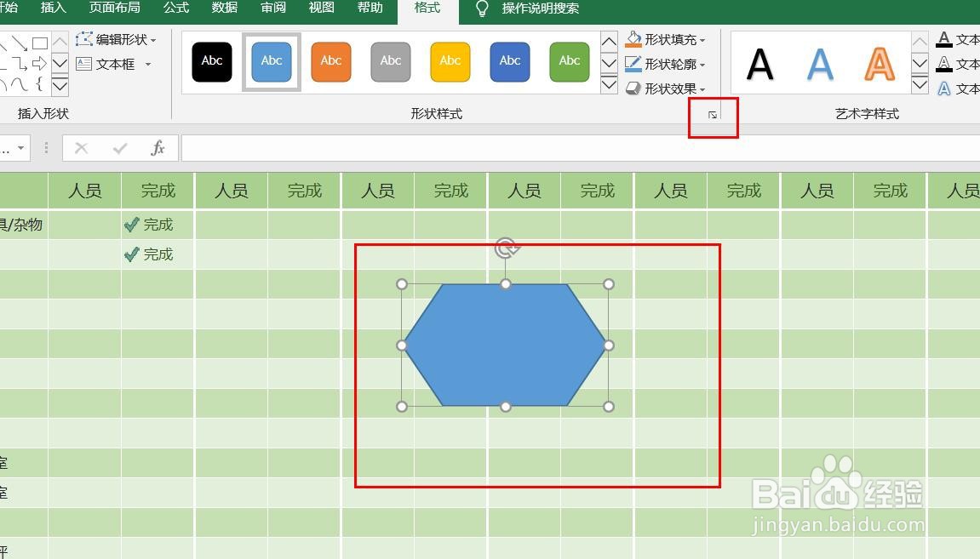Expand the 编辑形状 dropdown
The image size is (980, 559).
(117, 39)
